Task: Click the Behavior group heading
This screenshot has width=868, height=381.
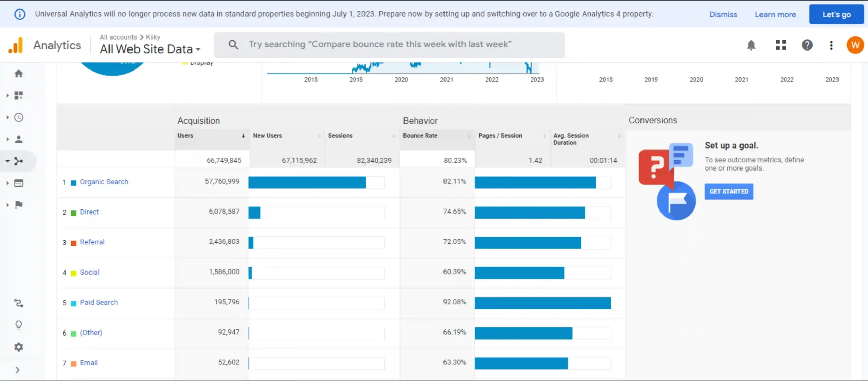Action: coord(420,121)
